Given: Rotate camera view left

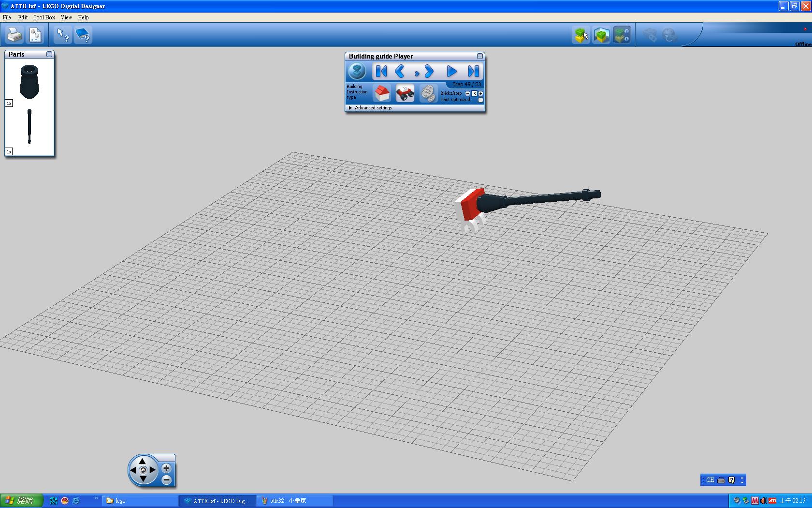Looking at the screenshot, I should (x=133, y=470).
